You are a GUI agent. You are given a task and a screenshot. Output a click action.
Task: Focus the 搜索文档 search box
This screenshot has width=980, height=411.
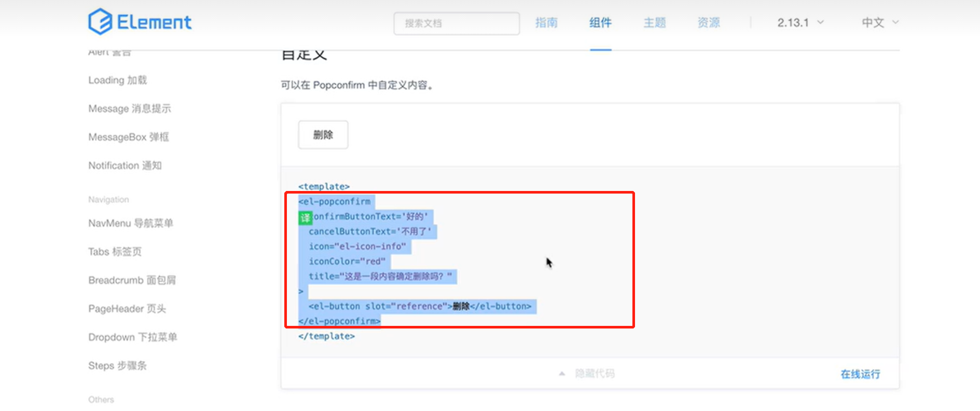(457, 23)
